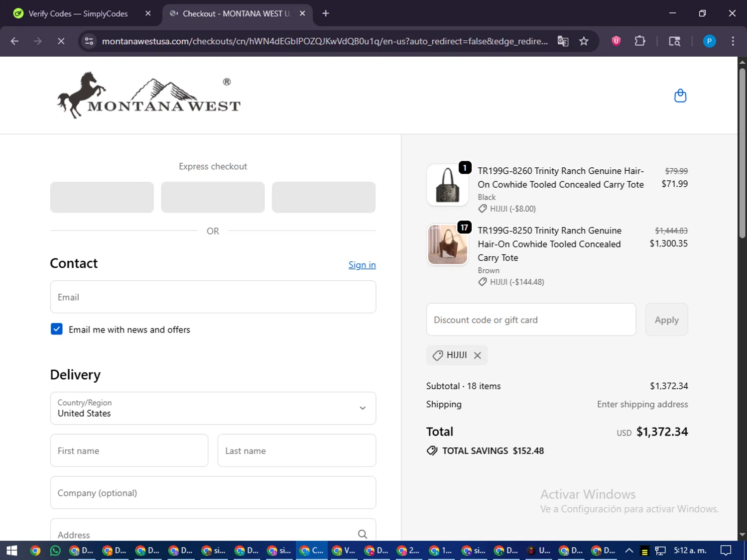The width and height of the screenshot is (747, 560).
Task: Open the site information icon in address bar
Action: (89, 41)
